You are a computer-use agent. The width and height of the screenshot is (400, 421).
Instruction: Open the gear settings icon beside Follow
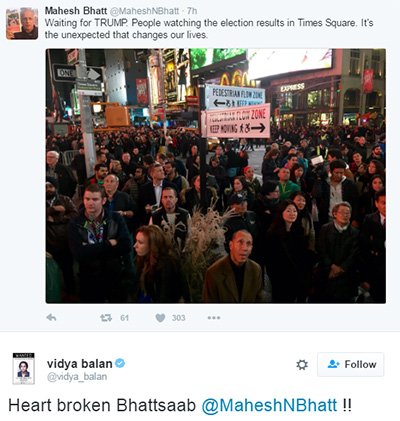302,365
